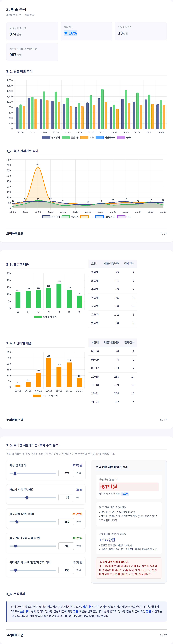
Task: Adjust the 월 임차료 (가게 월세) slider
Action: 33,522
